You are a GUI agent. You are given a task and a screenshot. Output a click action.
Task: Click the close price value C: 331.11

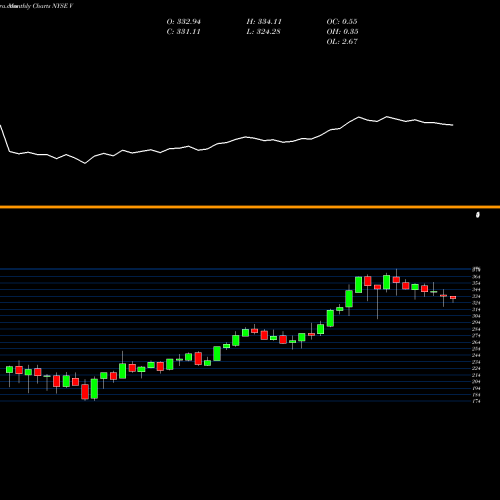coord(183,32)
